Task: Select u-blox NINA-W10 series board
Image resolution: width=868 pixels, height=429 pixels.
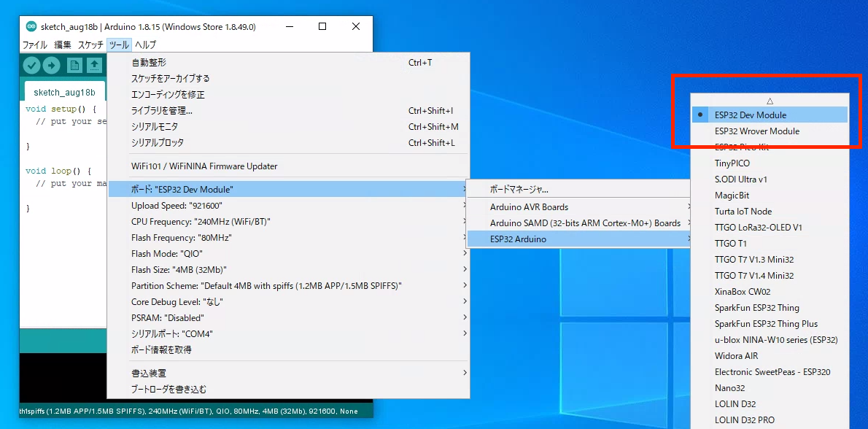Action: [x=770, y=340]
